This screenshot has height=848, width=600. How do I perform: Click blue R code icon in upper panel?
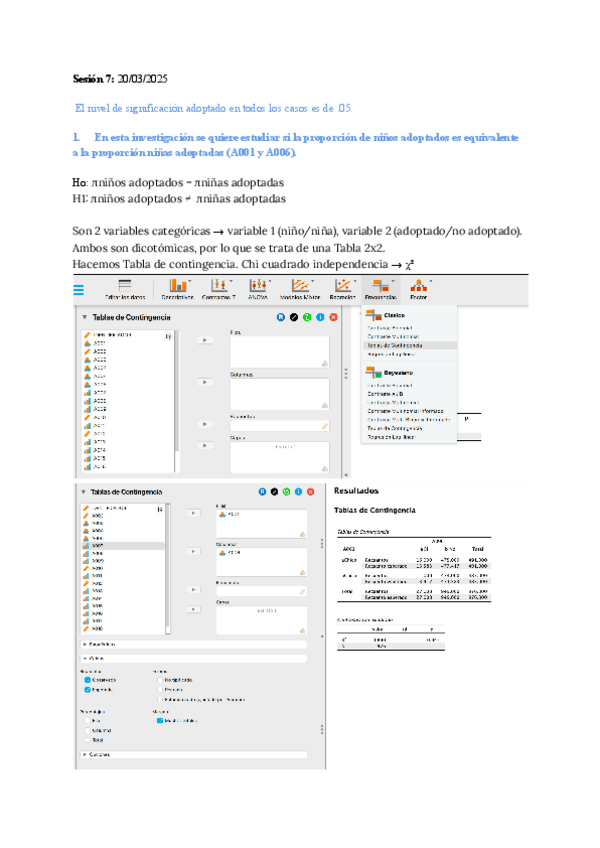click(281, 317)
